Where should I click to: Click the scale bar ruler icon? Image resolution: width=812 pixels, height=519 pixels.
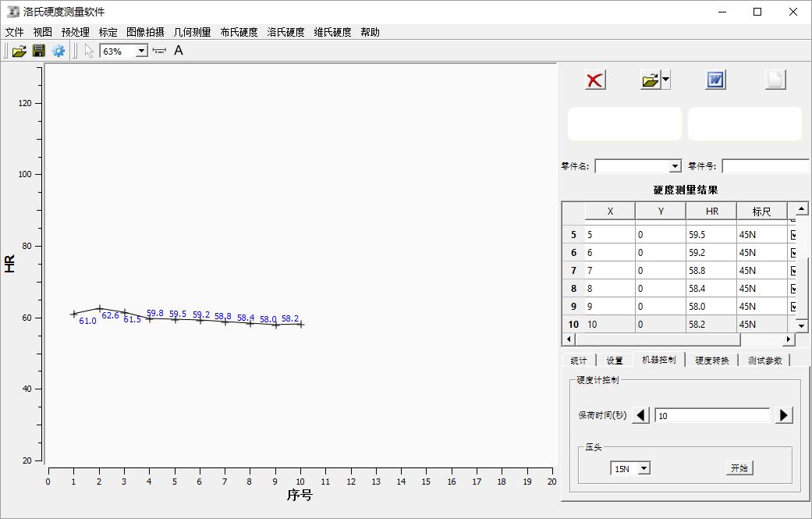[159, 51]
